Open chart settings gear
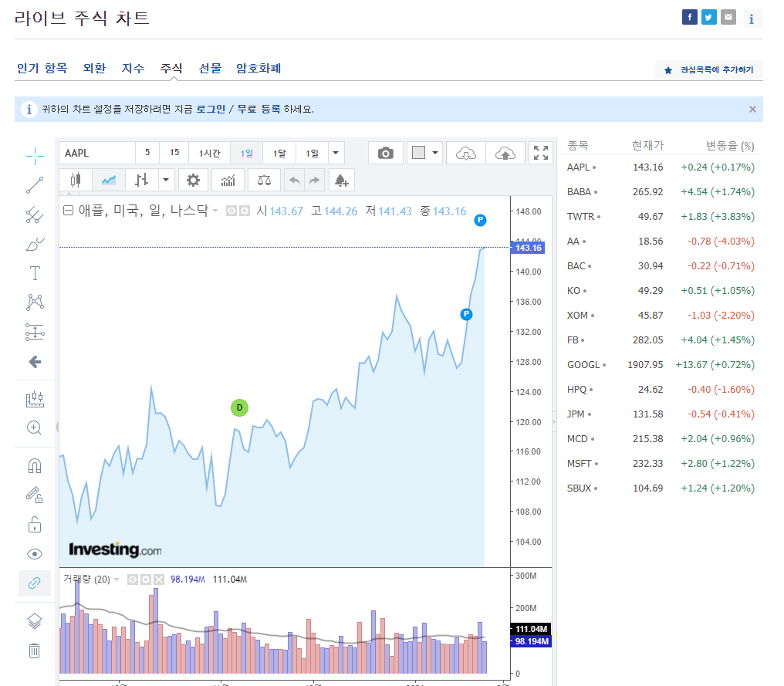Screen dimensions: 784x686 (x=193, y=180)
